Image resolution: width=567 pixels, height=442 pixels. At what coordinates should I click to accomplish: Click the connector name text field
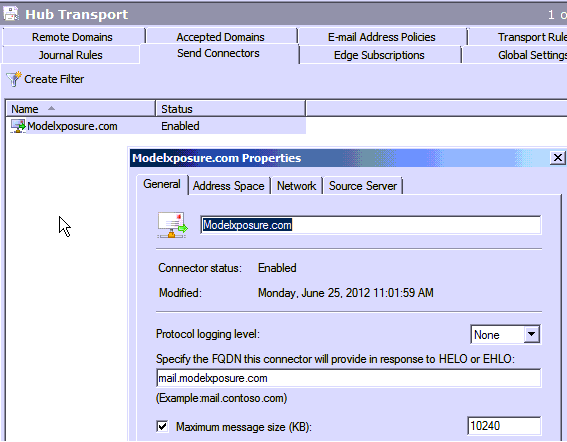coord(371,225)
